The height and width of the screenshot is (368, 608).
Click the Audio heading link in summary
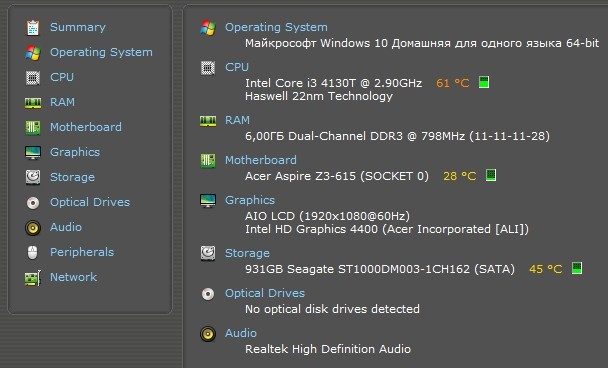click(241, 333)
